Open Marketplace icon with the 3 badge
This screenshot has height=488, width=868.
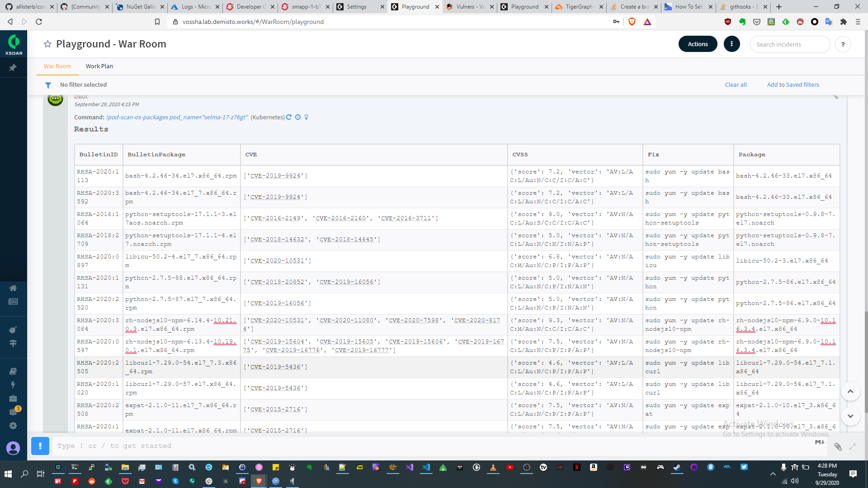[x=13, y=412]
